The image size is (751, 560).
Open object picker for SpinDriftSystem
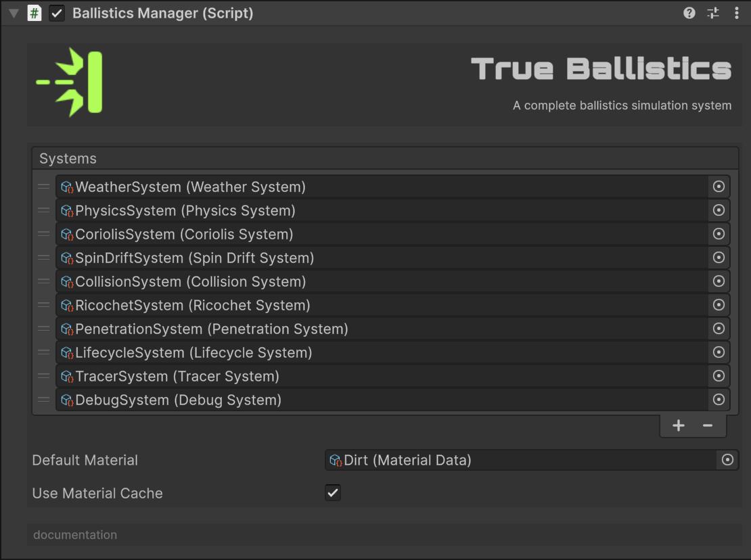tap(719, 258)
